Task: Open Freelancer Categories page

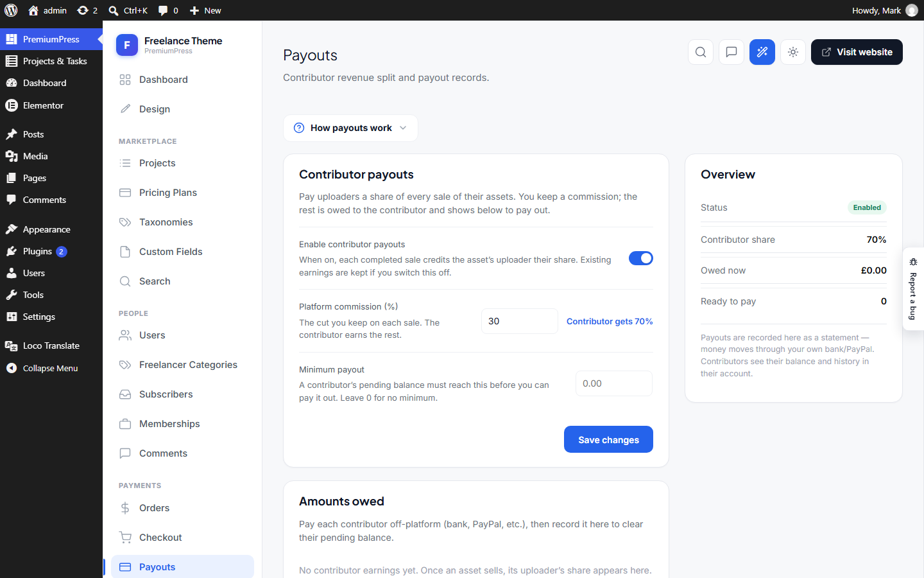Action: (183, 365)
